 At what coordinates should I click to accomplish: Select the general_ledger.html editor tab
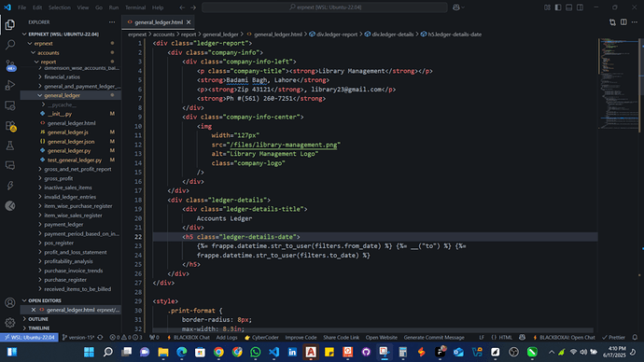[159, 22]
